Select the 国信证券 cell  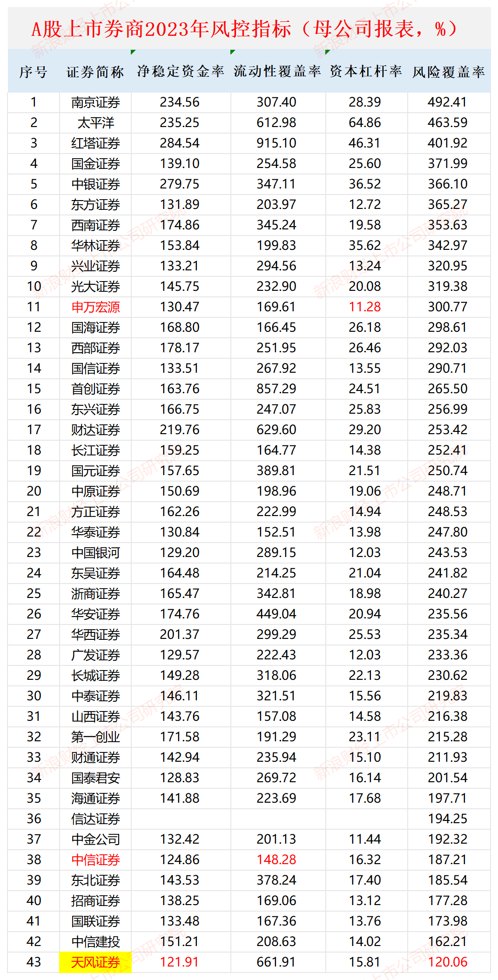[95, 369]
